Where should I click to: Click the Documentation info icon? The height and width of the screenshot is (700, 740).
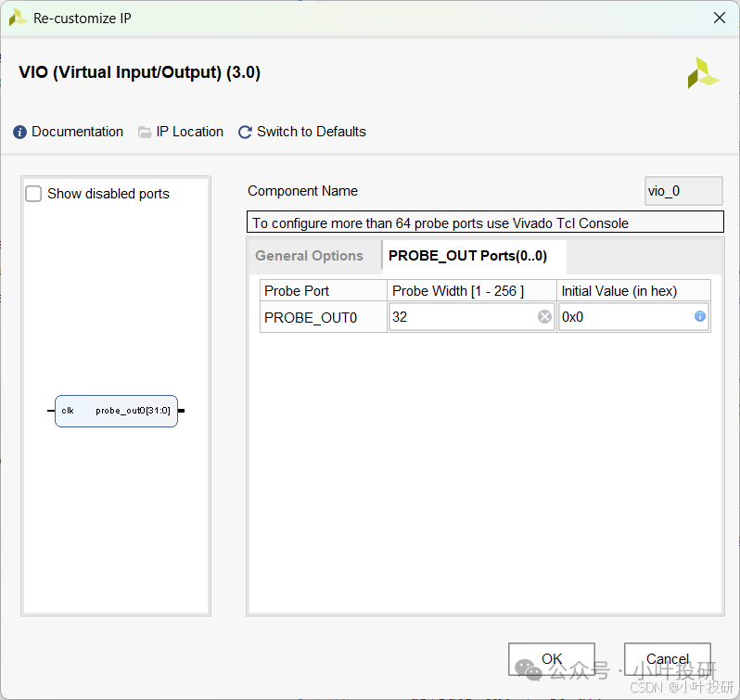[x=20, y=133]
